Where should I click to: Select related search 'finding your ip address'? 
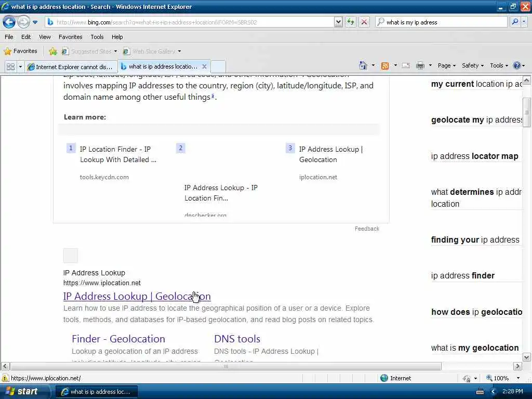pyautogui.click(x=475, y=240)
